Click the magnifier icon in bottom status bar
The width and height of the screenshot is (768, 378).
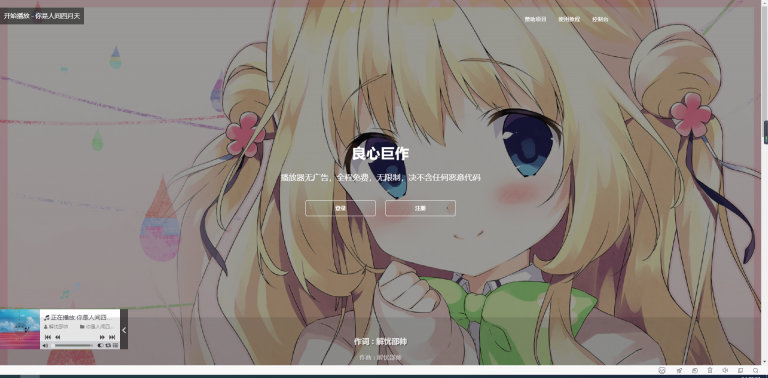pos(756,370)
